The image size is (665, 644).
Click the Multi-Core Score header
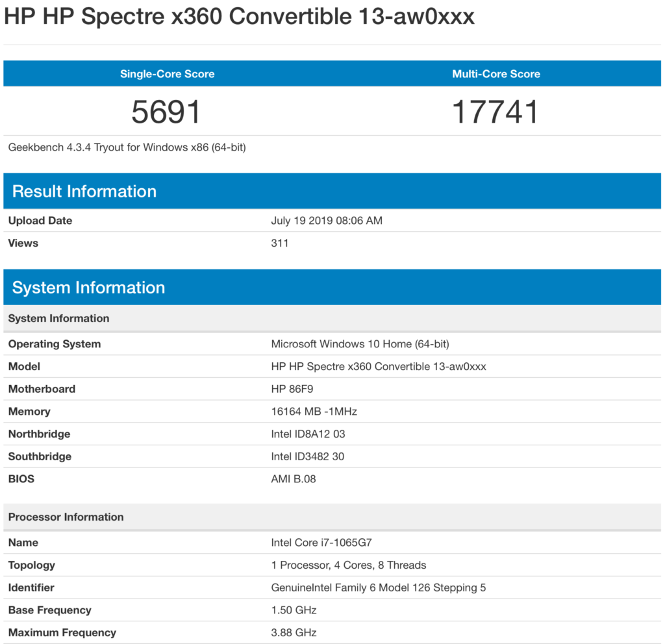click(496, 74)
